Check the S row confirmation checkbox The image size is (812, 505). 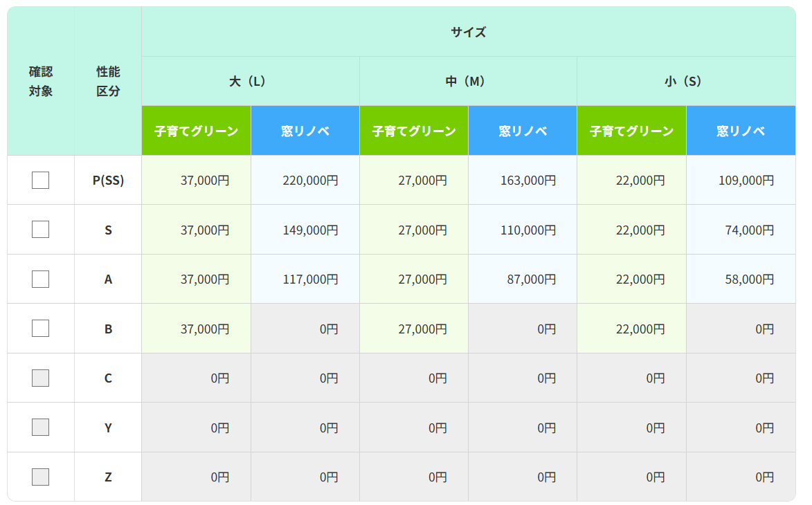39,229
